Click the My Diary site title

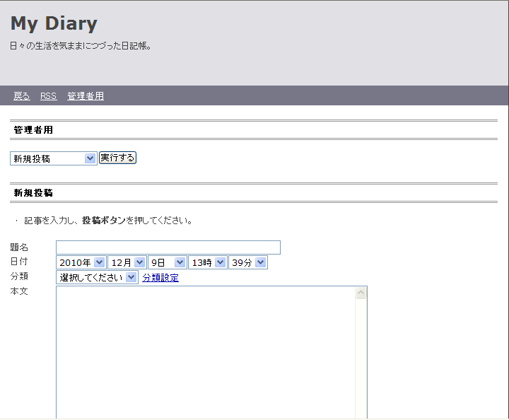[x=54, y=23]
